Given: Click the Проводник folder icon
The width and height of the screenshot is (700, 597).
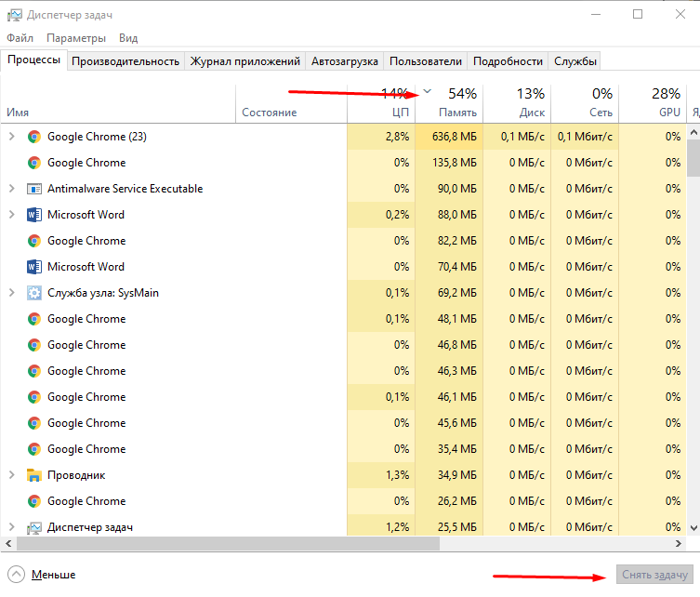Looking at the screenshot, I should [x=34, y=475].
